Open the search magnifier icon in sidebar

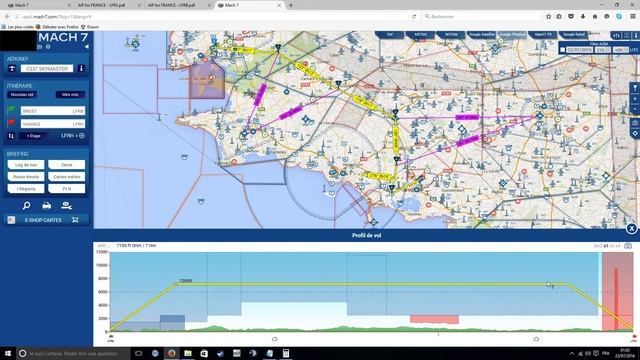pyautogui.click(x=27, y=206)
